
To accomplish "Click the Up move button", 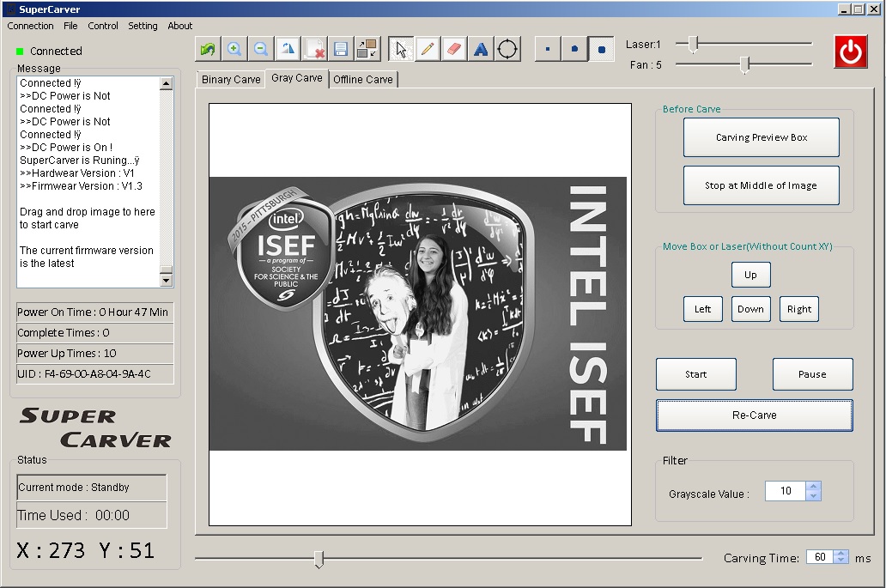I will click(x=750, y=275).
